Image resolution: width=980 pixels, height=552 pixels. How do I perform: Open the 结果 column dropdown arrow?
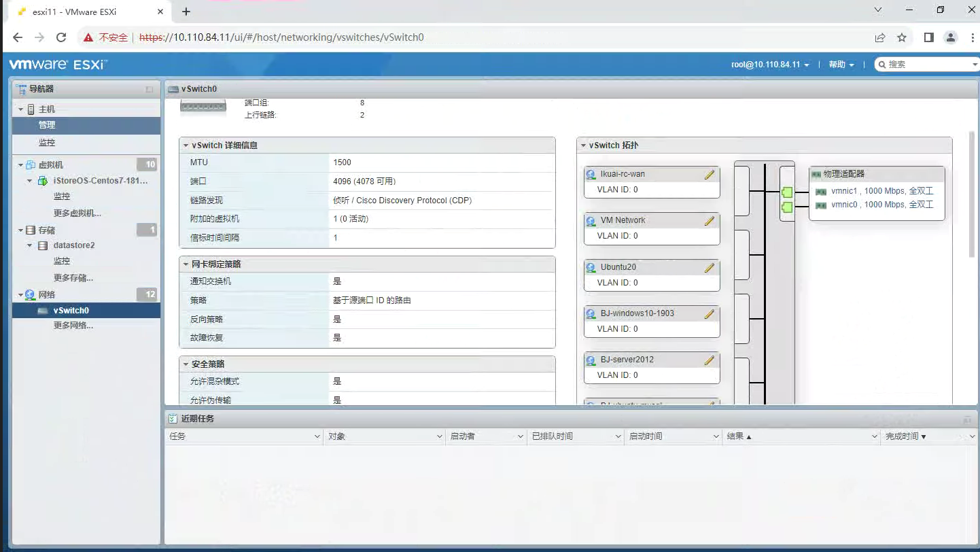click(874, 436)
